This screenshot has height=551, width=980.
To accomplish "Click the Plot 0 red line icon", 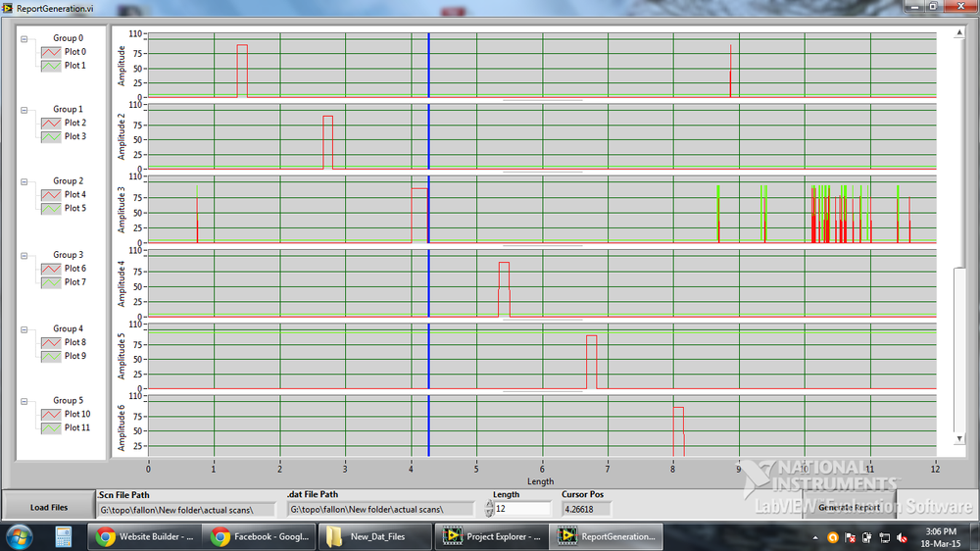I will click(x=51, y=52).
